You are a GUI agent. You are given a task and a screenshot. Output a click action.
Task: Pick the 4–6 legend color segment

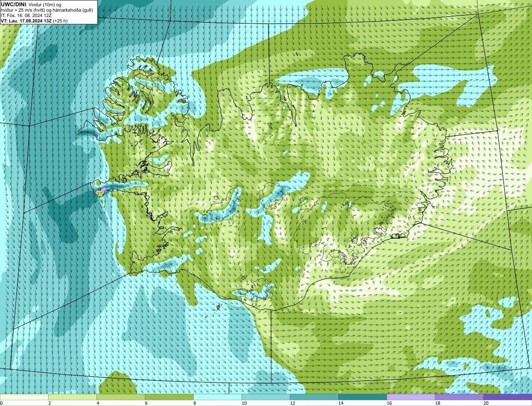(x=121, y=397)
